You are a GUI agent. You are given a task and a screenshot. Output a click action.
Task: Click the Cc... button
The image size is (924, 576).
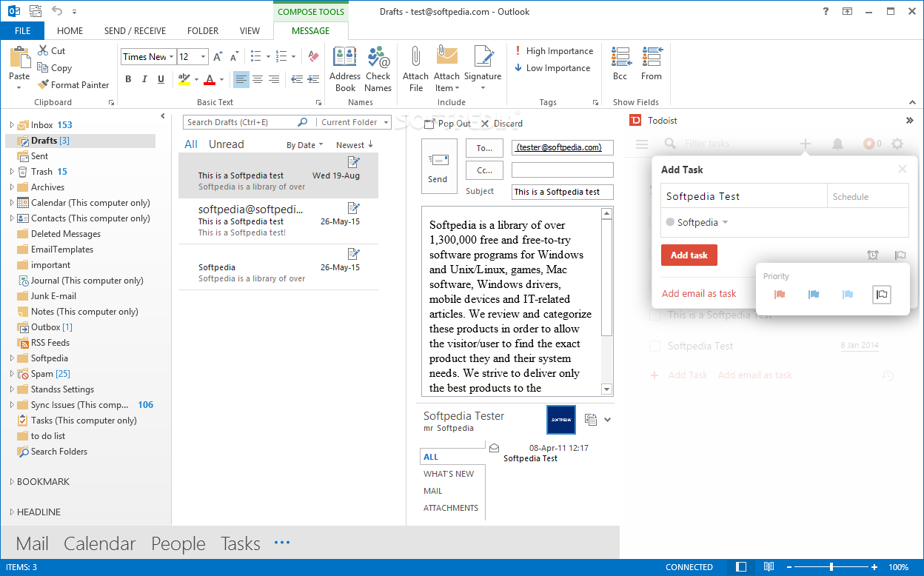click(484, 170)
